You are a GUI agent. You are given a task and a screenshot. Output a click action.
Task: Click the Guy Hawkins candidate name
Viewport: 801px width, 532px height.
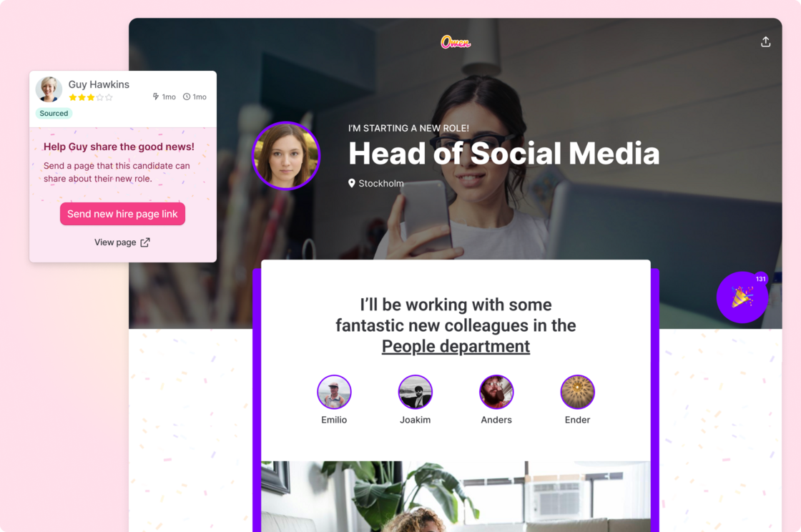click(99, 84)
